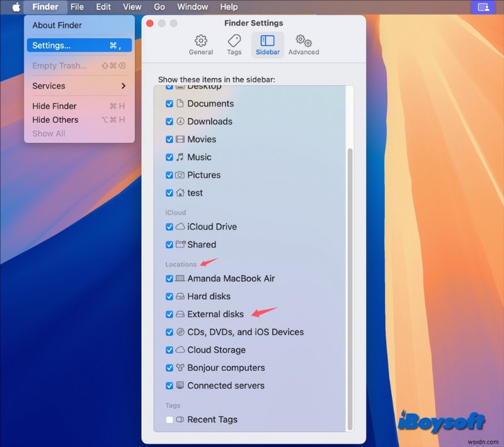
Task: Close the Finder Settings window
Action: 150,23
